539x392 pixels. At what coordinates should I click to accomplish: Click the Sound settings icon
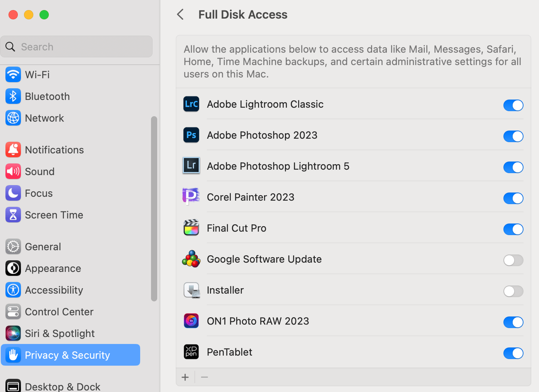[13, 171]
